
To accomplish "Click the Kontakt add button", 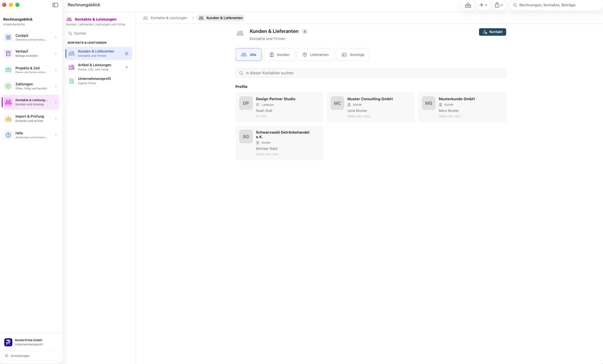I will pos(492,32).
